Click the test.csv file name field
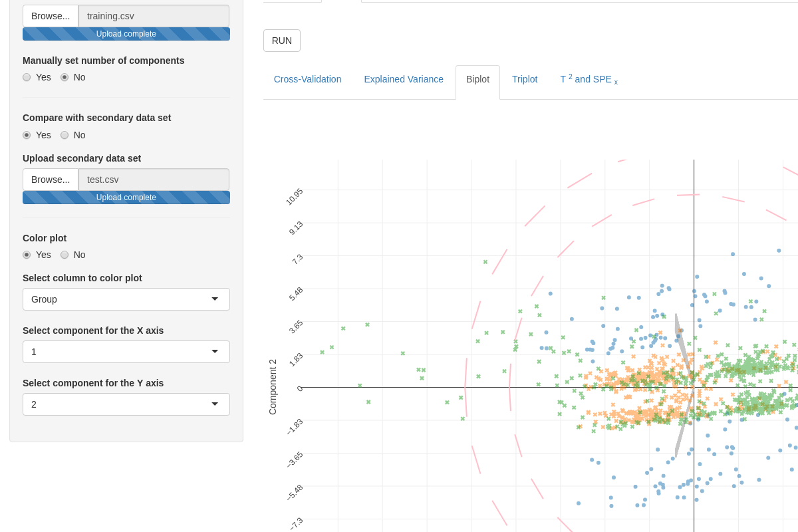Image resolution: width=798 pixels, height=532 pixels. click(154, 180)
